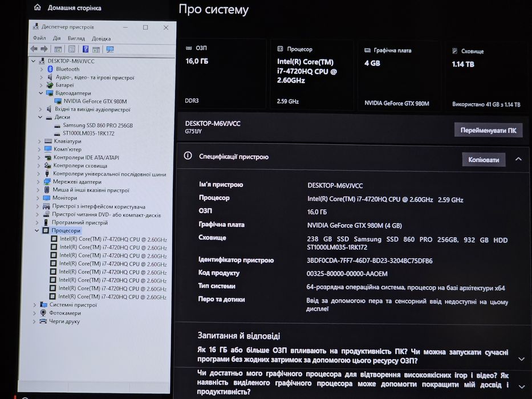Collapse the DESKTOP-M6VJVCC root node

[33, 61]
